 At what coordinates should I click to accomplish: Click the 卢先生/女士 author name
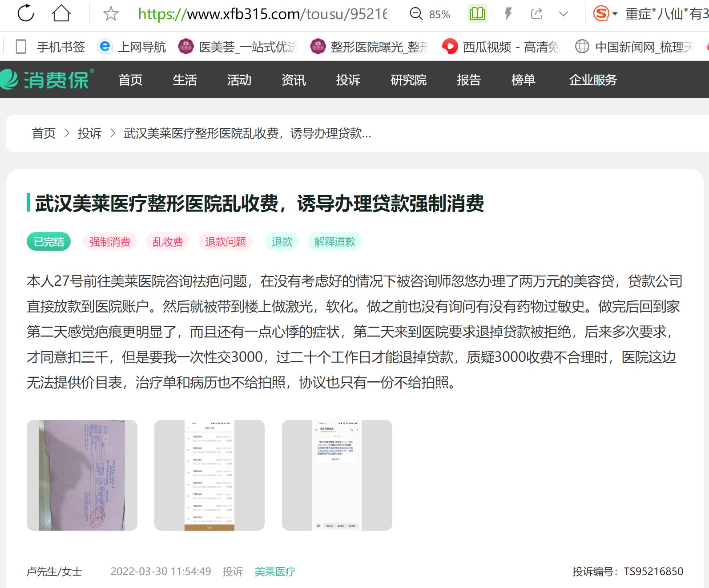(x=54, y=572)
